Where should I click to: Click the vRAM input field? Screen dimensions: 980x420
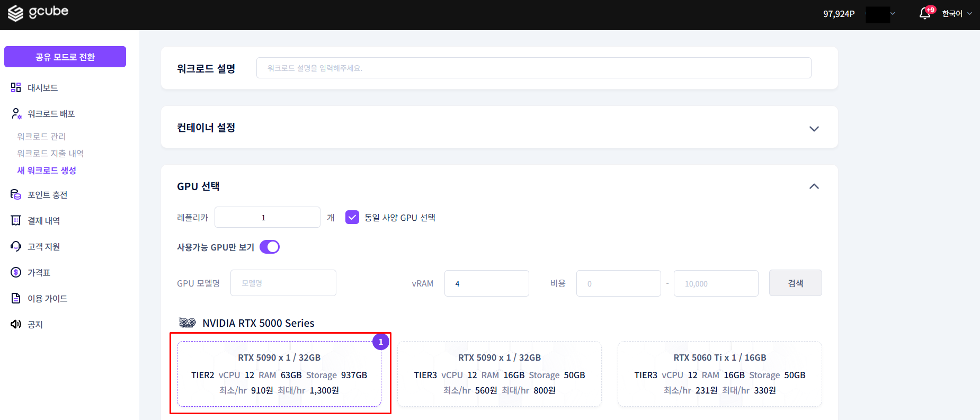[x=487, y=283]
